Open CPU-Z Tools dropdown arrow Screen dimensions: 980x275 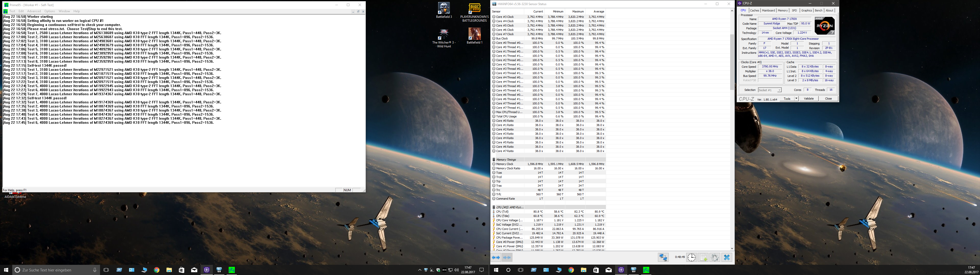tap(796, 99)
